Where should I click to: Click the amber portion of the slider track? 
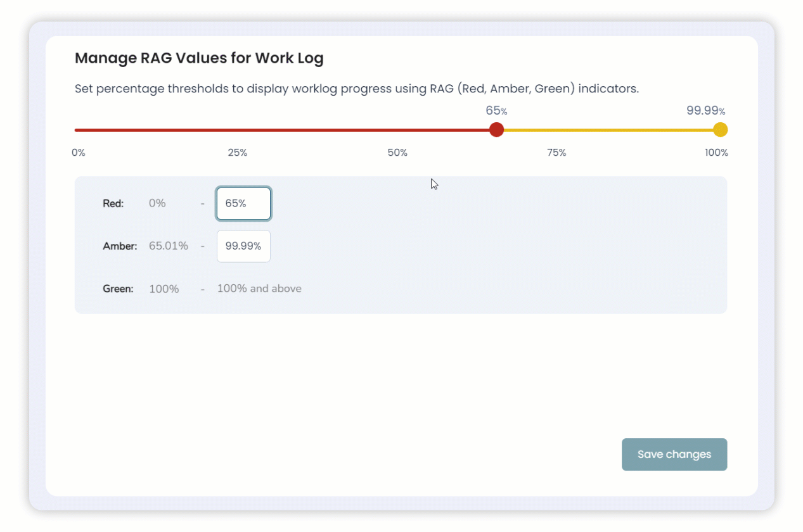[608, 130]
